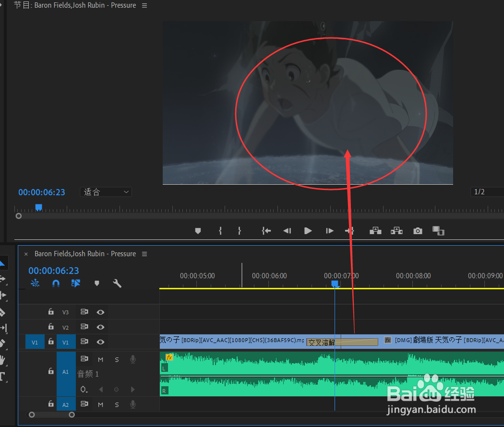
Task: Select the Hand tool
Action: [2, 360]
